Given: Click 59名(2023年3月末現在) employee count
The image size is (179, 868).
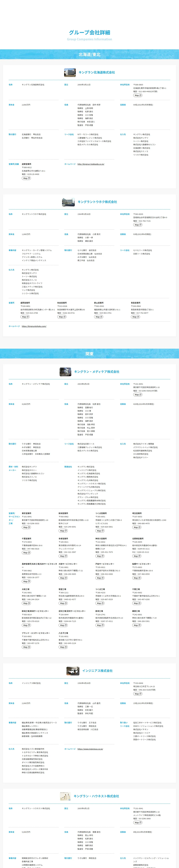Looking at the screenshot, I should [143, 105].
